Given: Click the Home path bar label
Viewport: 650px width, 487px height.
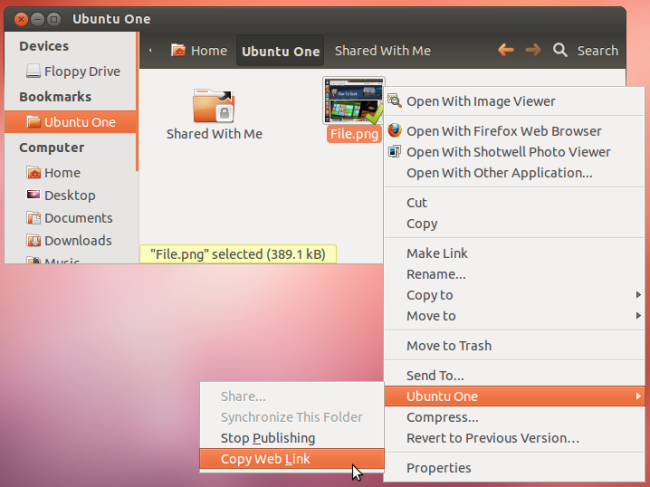Looking at the screenshot, I should [x=209, y=51].
